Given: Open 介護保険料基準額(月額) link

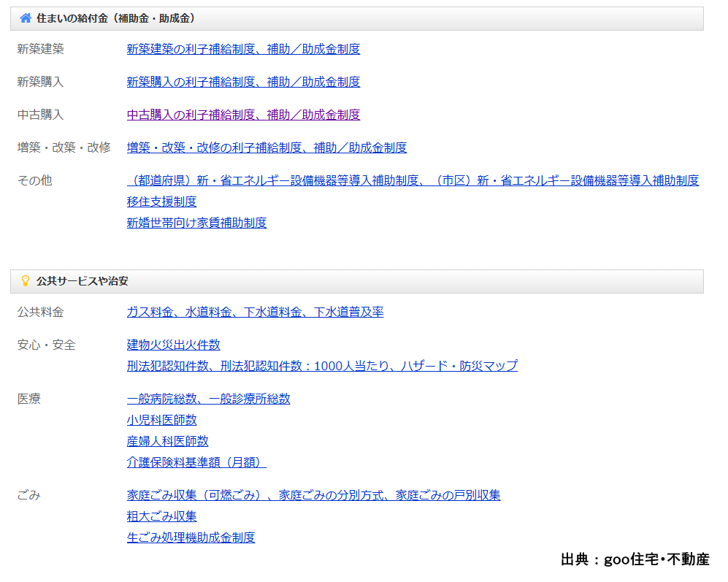Looking at the screenshot, I should (196, 462).
